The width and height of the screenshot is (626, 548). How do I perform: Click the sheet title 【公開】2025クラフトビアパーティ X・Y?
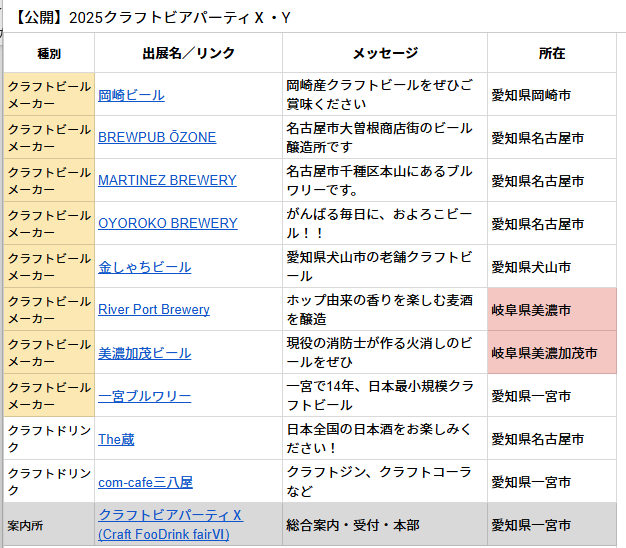[x=152, y=18]
